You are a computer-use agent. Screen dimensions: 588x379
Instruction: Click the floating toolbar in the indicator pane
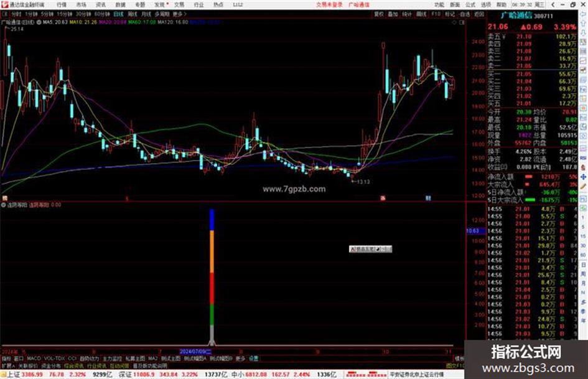[x=370, y=249]
